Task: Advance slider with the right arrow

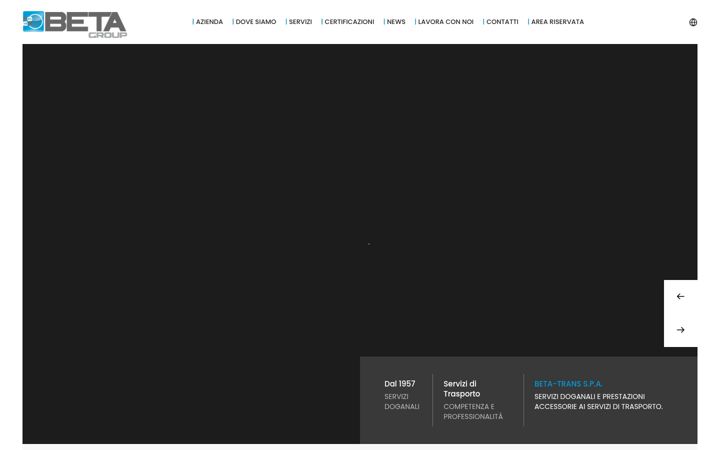Action: click(681, 330)
